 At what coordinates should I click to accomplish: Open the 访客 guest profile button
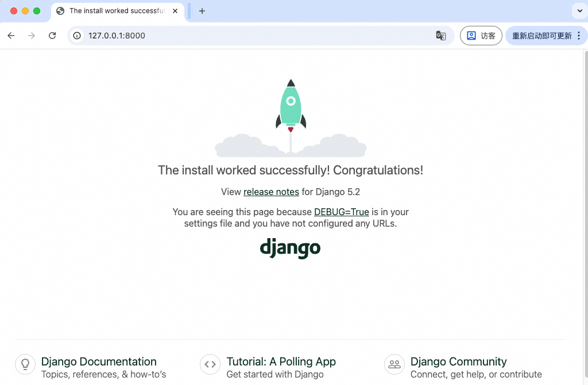481,36
